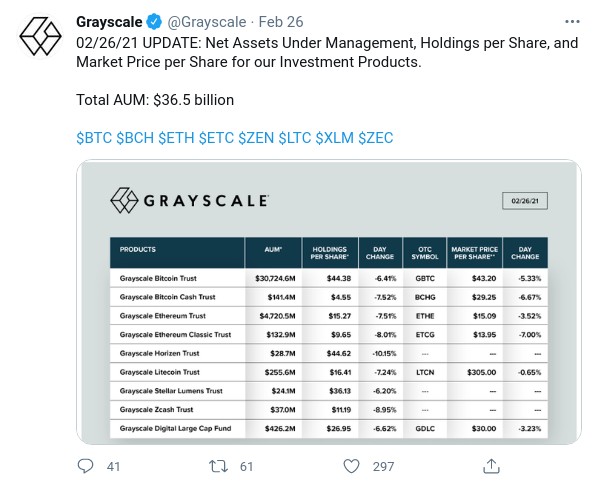Viewport: 598px width, 487px height.
Task: Retweet this Grayscale post
Action: [219, 466]
